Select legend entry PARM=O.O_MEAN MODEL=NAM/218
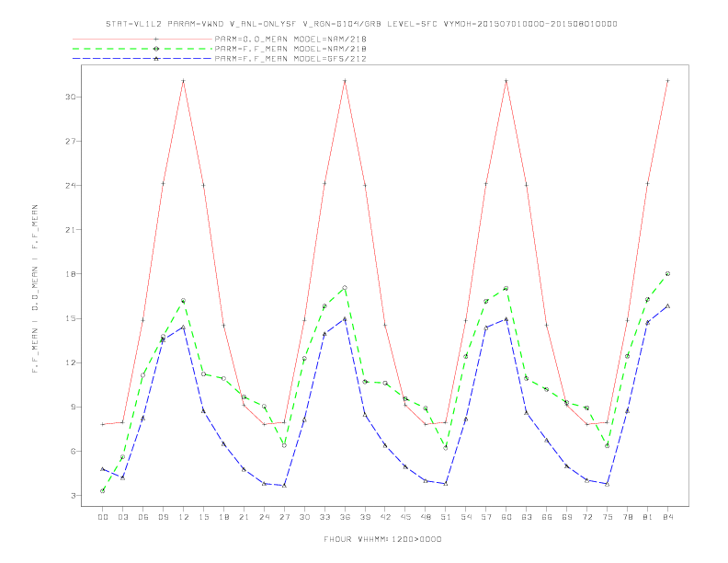The width and height of the screenshot is (728, 563). pyautogui.click(x=290, y=39)
